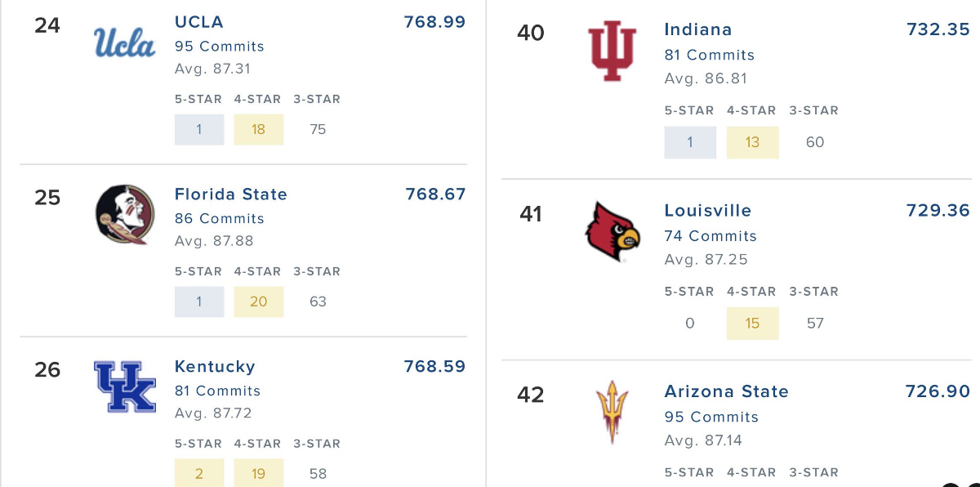Open the Kentucky team name link
This screenshot has width=980, height=487.
(x=215, y=367)
